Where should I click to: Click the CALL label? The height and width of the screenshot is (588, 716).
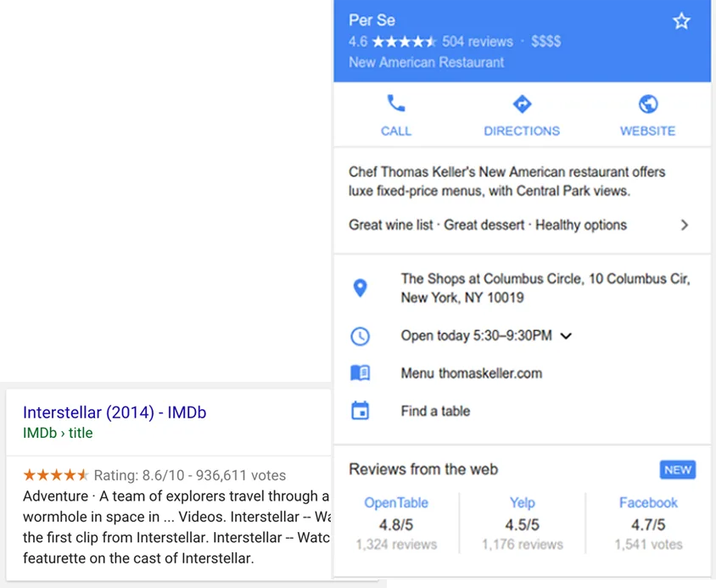pos(396,132)
